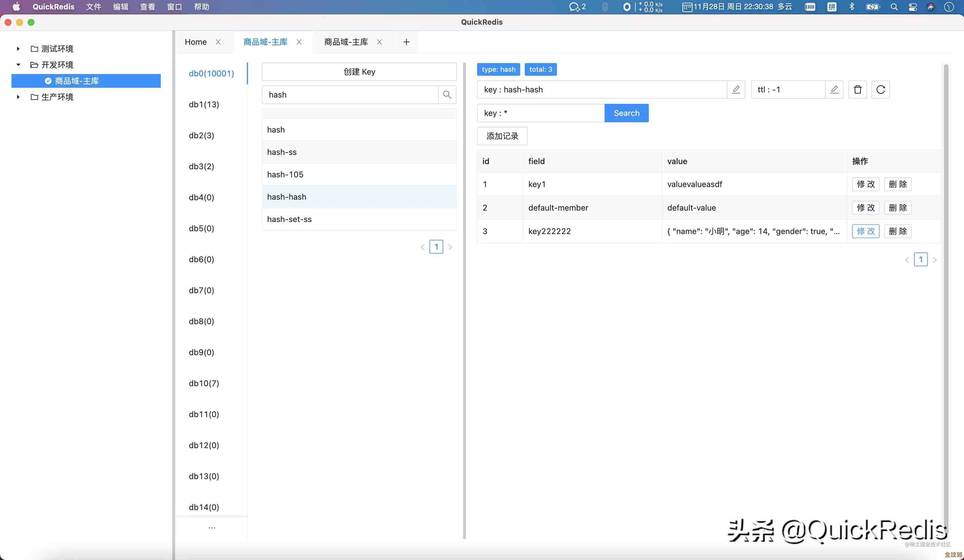The image size is (964, 560).
Task: Click the pencil icon to rename key hash-hash
Action: [735, 90]
